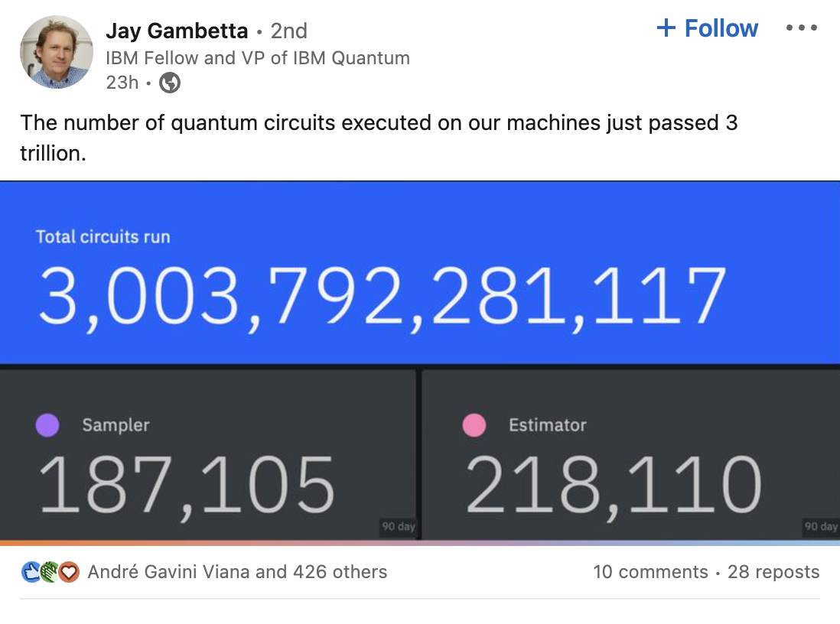Viewport: 840px width, 624px height.
Task: Select the heart reaction icon
Action: click(69, 571)
